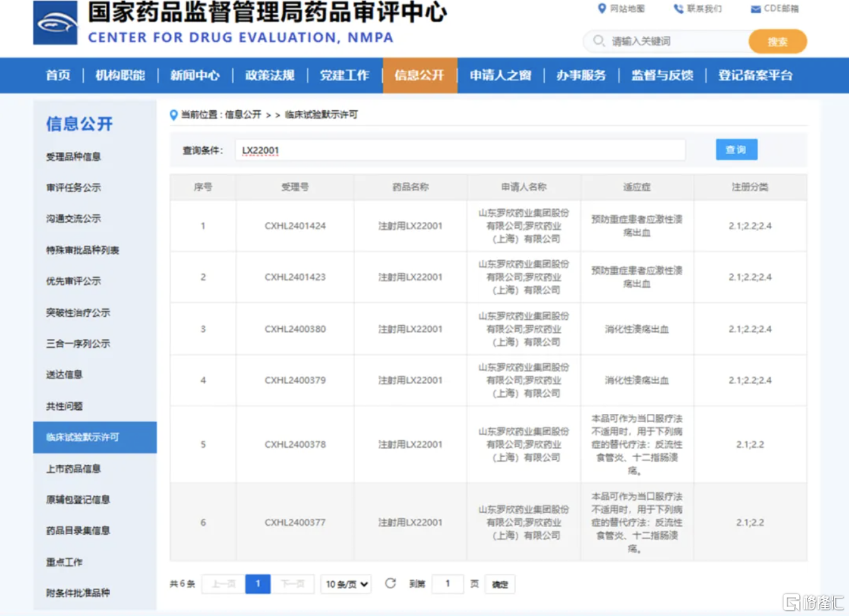Viewport: 849px width, 616px height.
Task: Open 首页 in the navigation bar
Action: click(x=58, y=76)
